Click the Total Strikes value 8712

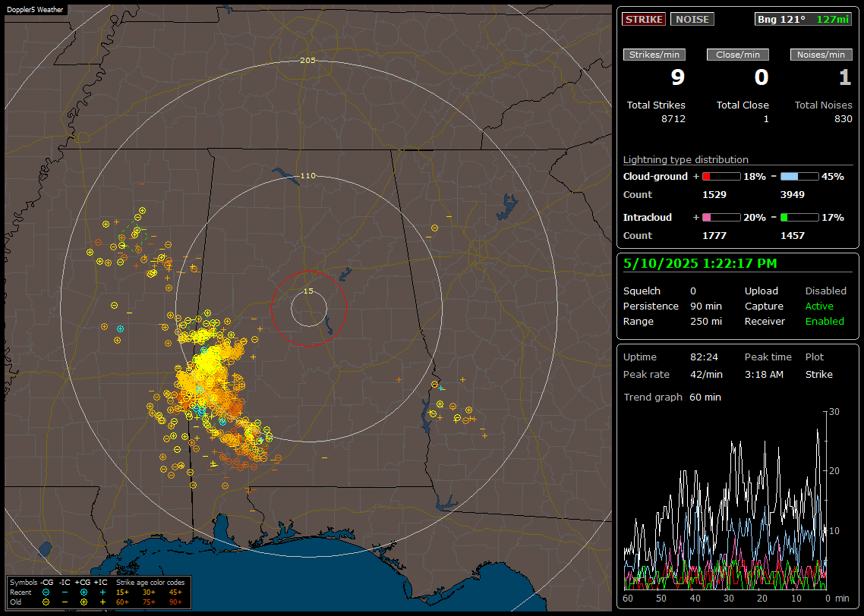click(x=673, y=119)
